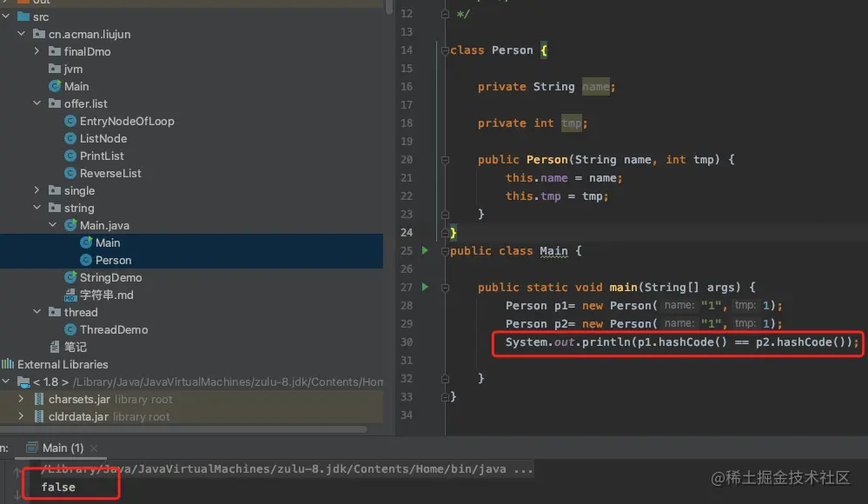This screenshot has width=868, height=504.
Task: Click the 字符串.md markdown file icon
Action: [x=70, y=295]
